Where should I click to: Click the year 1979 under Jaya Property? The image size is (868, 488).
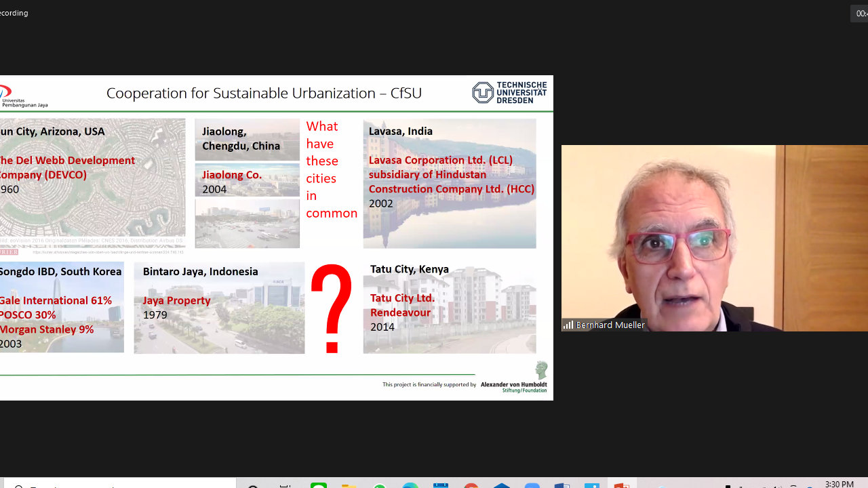(155, 315)
